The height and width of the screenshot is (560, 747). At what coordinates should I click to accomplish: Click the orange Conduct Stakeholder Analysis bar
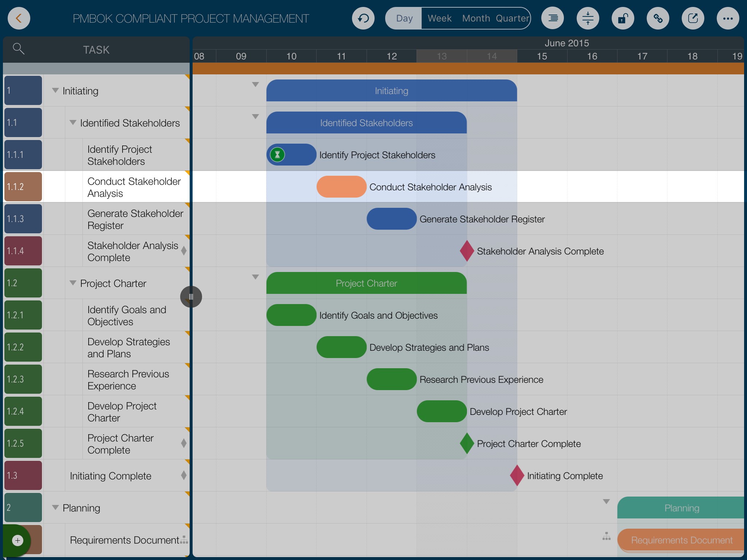click(341, 187)
